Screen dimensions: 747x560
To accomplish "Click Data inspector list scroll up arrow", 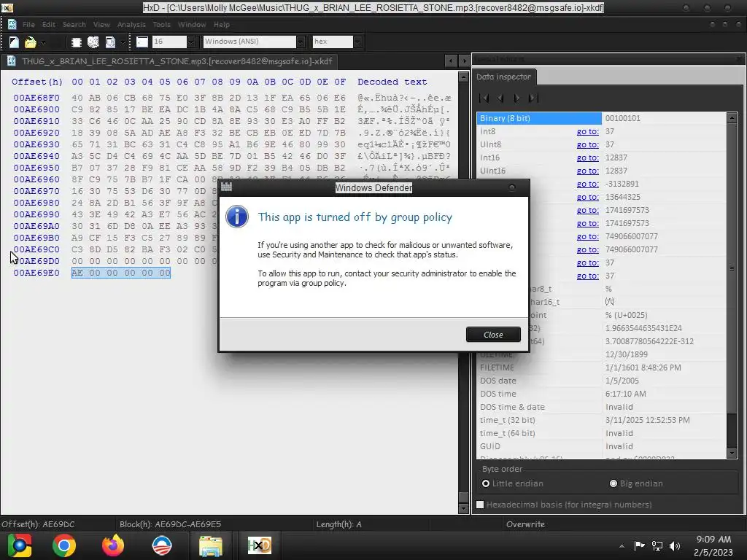I will (x=732, y=117).
